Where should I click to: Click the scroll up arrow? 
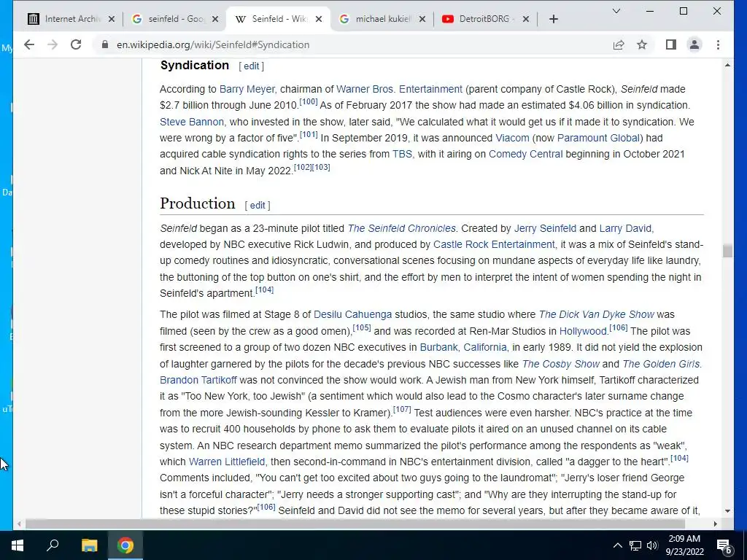click(x=727, y=65)
